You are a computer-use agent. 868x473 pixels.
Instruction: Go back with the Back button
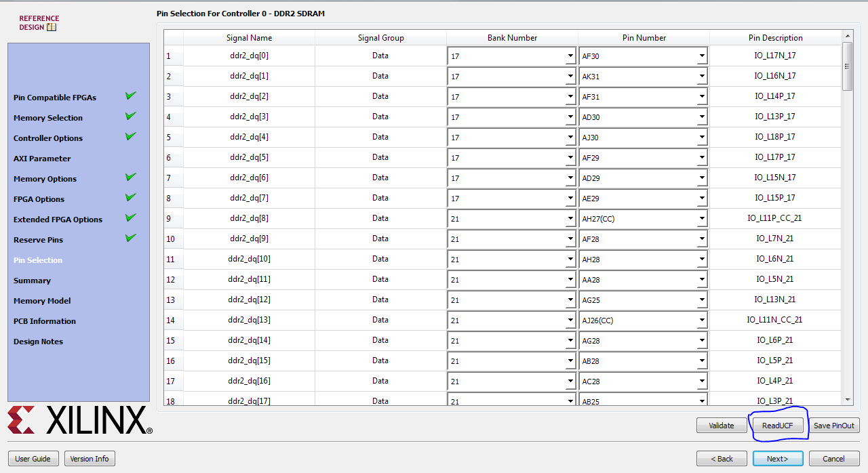point(722,459)
